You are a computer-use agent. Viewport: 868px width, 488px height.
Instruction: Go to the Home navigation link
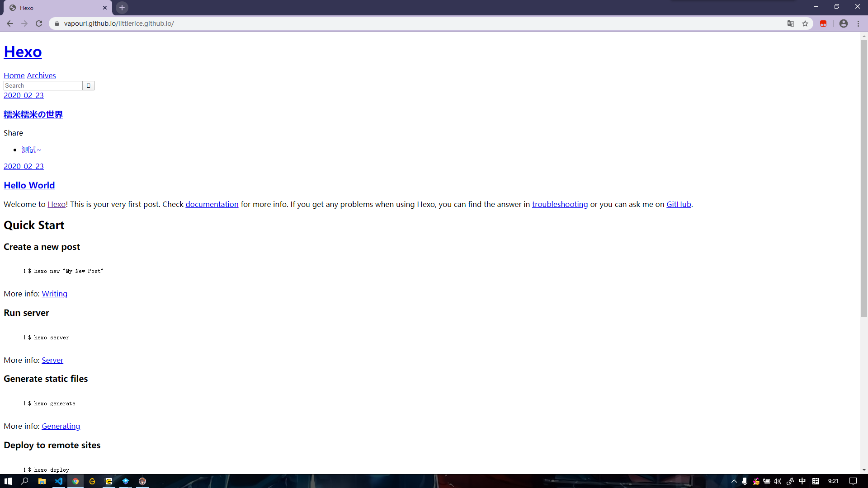pyautogui.click(x=14, y=75)
